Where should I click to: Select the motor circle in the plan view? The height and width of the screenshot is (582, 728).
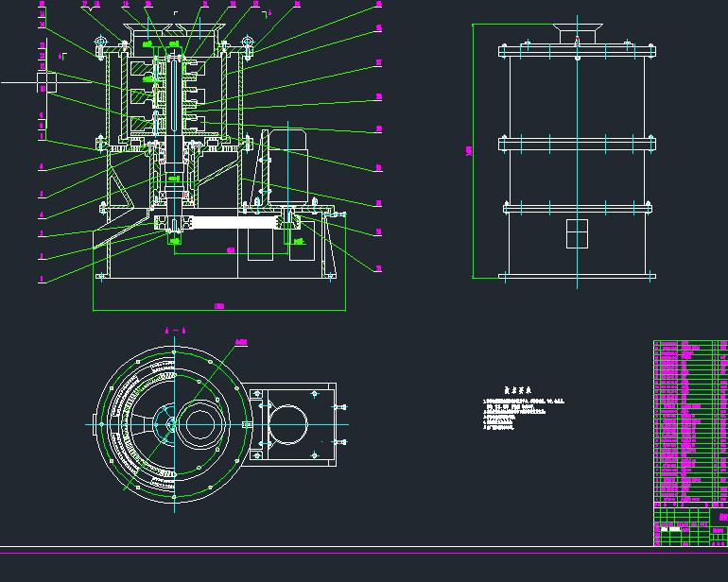coord(287,424)
